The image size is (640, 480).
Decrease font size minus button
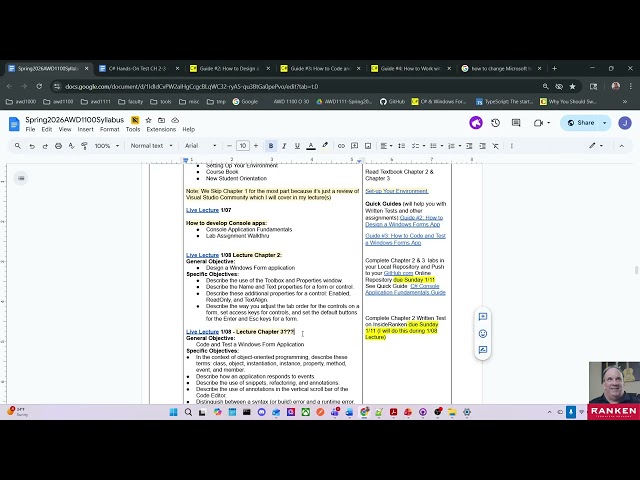[229, 146]
